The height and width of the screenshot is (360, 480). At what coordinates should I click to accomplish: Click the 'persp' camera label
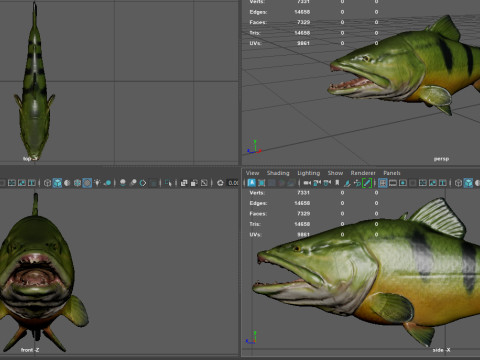point(441,159)
